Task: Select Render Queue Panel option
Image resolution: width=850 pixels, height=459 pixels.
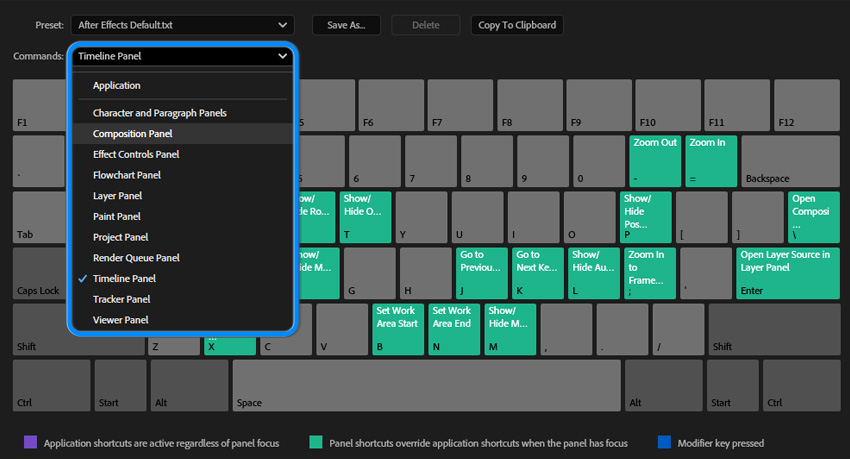Action: click(182, 258)
